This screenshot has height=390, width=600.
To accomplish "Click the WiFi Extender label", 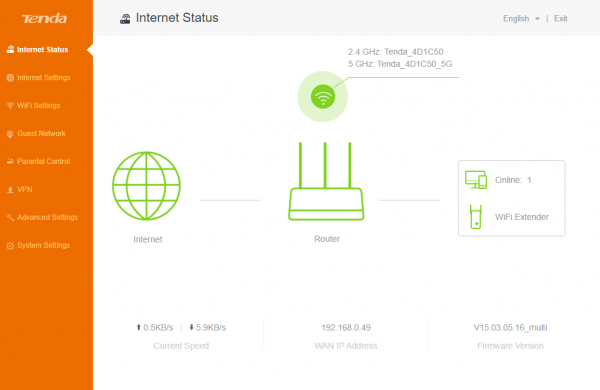I will coord(522,217).
